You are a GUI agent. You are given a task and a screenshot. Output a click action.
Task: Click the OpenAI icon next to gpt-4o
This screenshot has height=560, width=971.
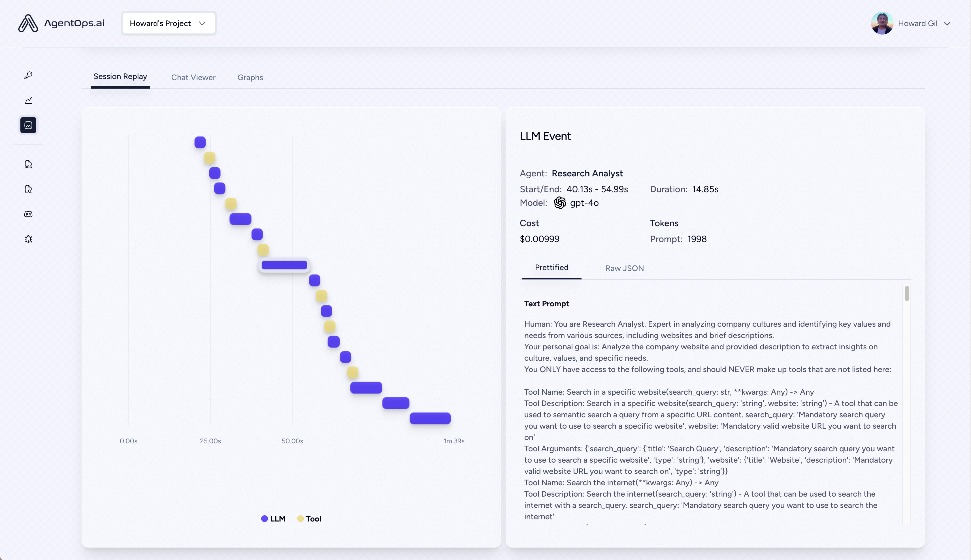pos(560,203)
